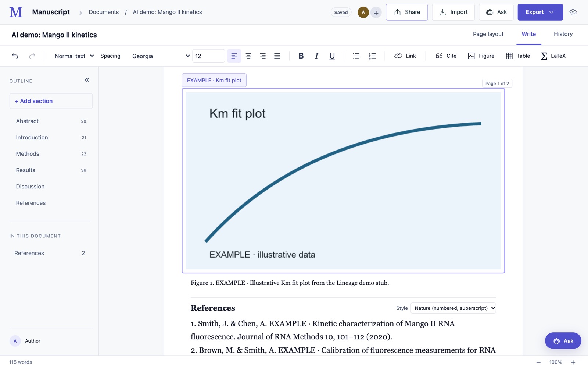Image resolution: width=588 pixels, height=368 pixels.
Task: Collapse the Outline sidebar
Action: (x=87, y=80)
